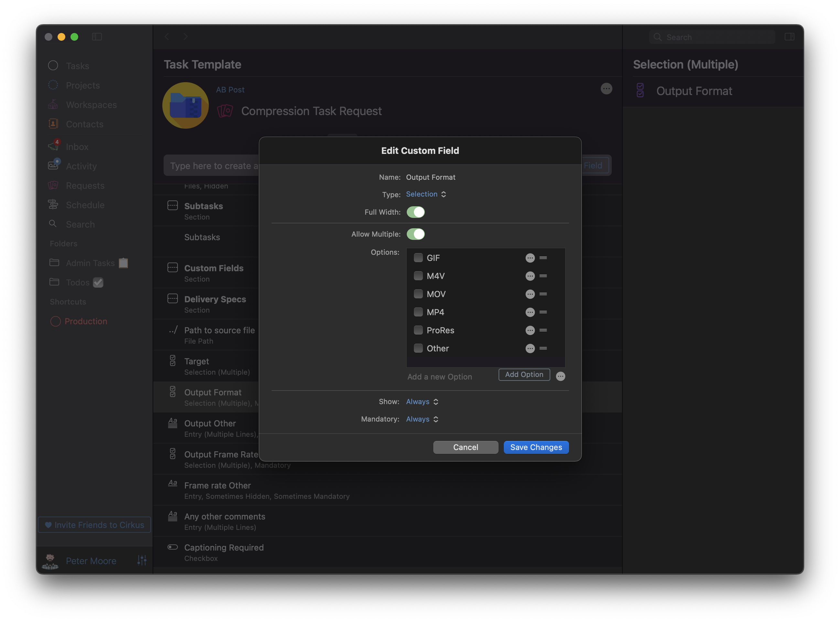Click the ellipsis icon for MP4 option
Image resolution: width=840 pixels, height=622 pixels.
tap(530, 312)
